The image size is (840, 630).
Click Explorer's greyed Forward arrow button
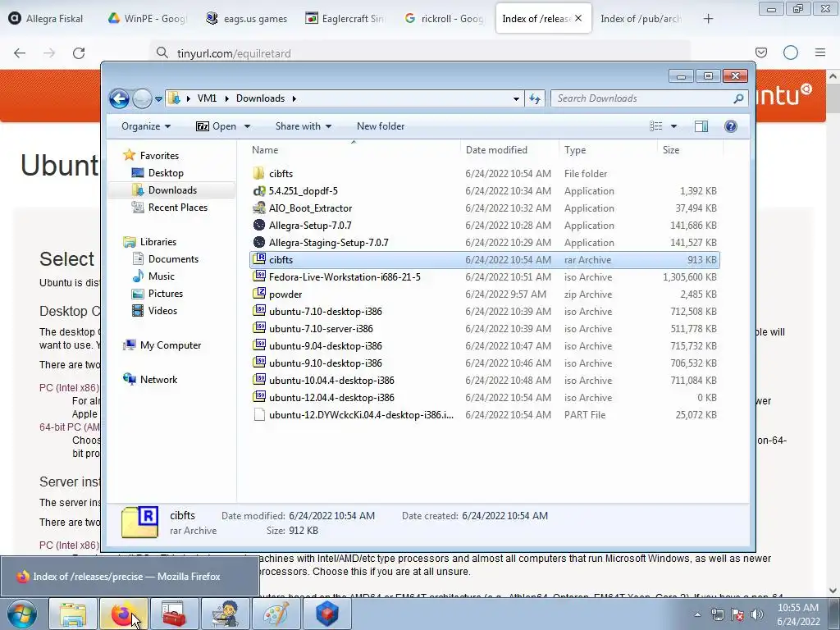pyautogui.click(x=142, y=98)
